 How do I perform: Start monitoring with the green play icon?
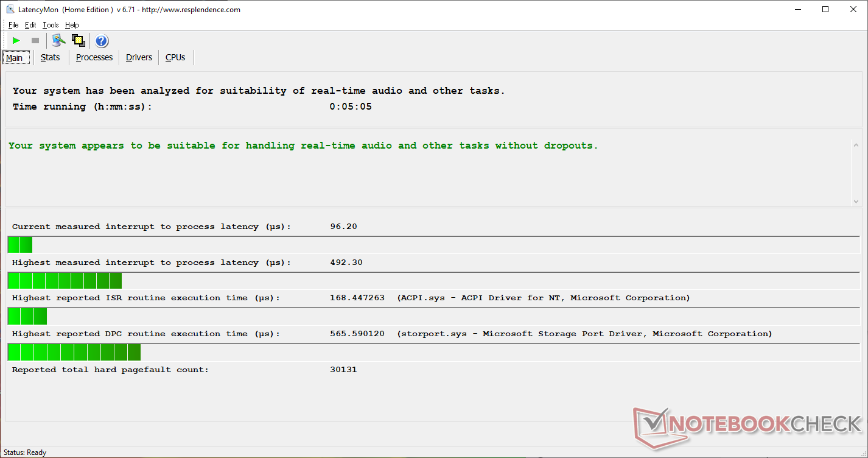tap(16, 41)
